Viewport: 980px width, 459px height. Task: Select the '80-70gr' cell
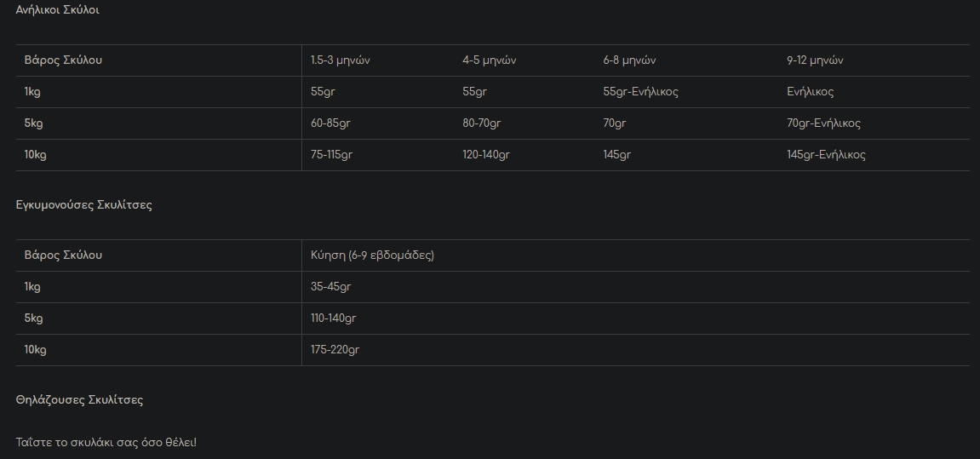tap(481, 123)
